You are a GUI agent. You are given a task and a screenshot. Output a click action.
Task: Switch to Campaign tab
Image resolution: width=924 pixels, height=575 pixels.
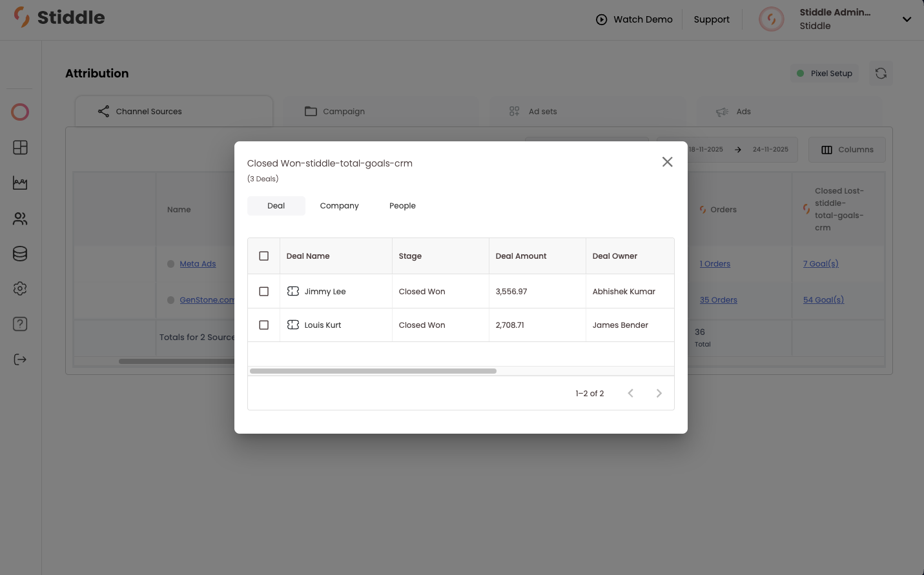(380, 112)
